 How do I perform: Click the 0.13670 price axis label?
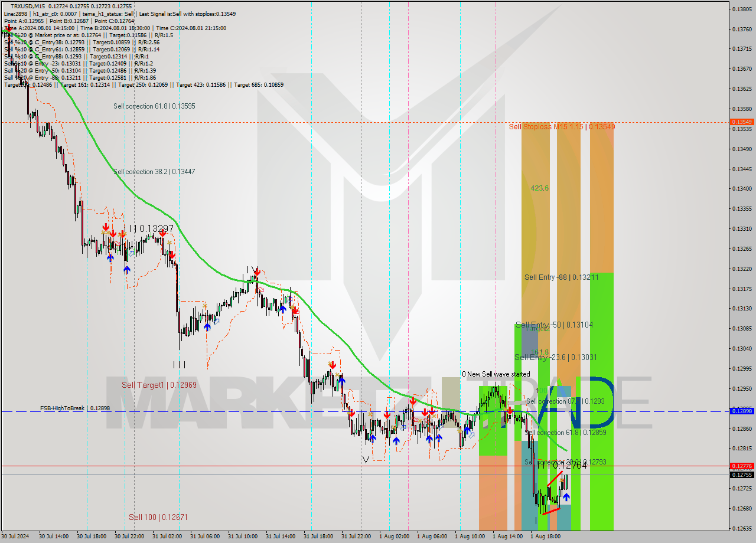click(x=741, y=69)
